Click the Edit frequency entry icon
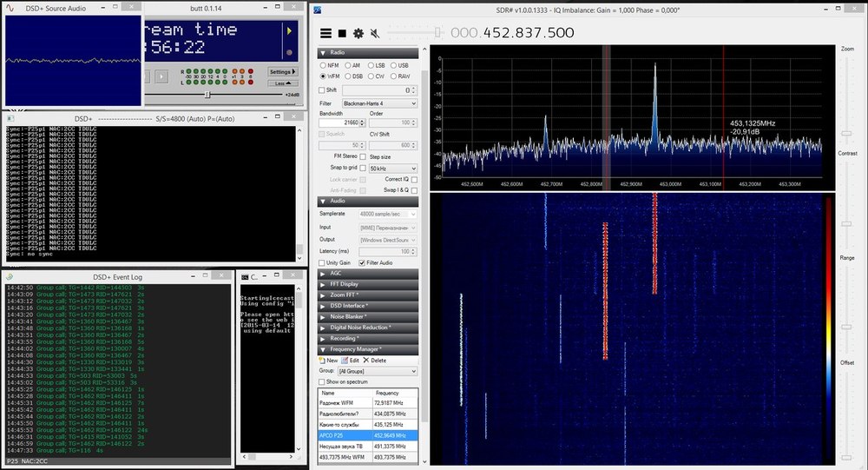 (x=345, y=361)
